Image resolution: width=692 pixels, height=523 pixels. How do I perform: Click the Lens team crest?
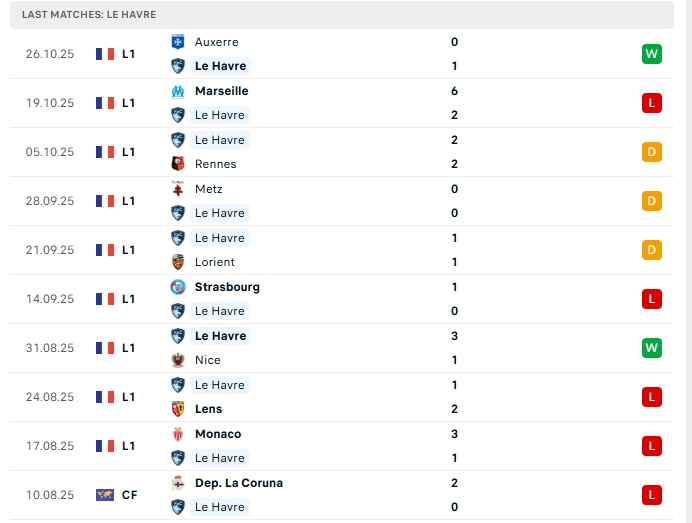pyautogui.click(x=178, y=409)
